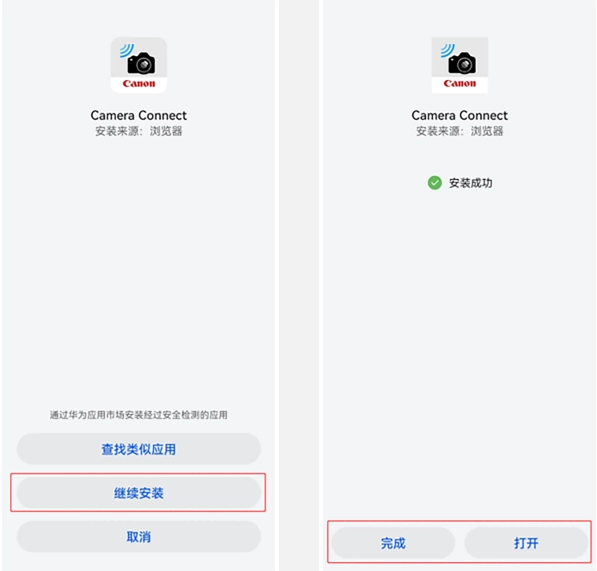
Task: Click the red Canon logo text on the install prompt icon
Action: (139, 83)
